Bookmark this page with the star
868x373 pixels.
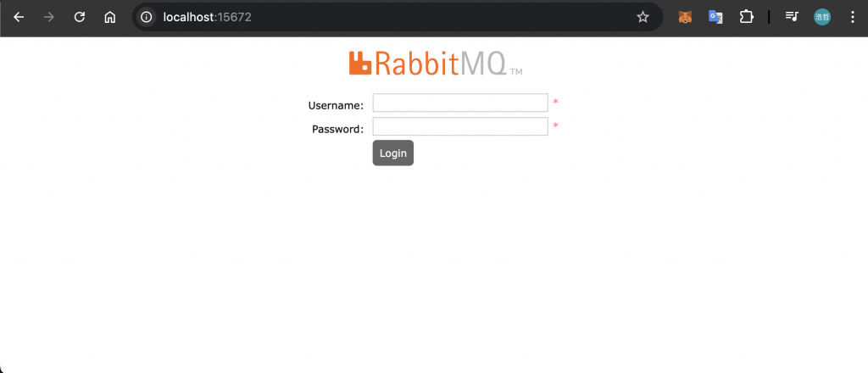[643, 17]
